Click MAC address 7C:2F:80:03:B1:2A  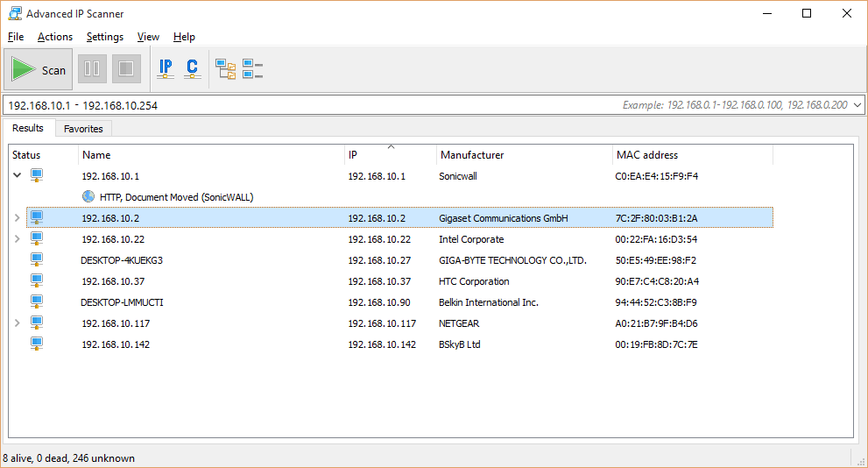click(x=657, y=218)
